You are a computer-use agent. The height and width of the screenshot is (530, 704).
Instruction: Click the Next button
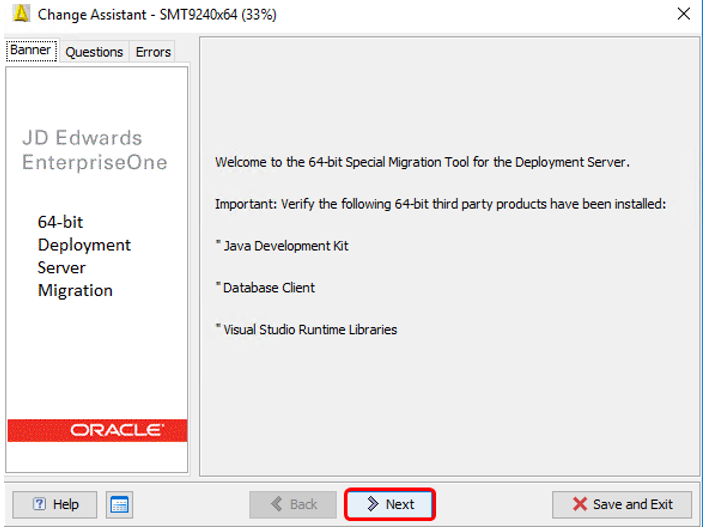click(390, 504)
